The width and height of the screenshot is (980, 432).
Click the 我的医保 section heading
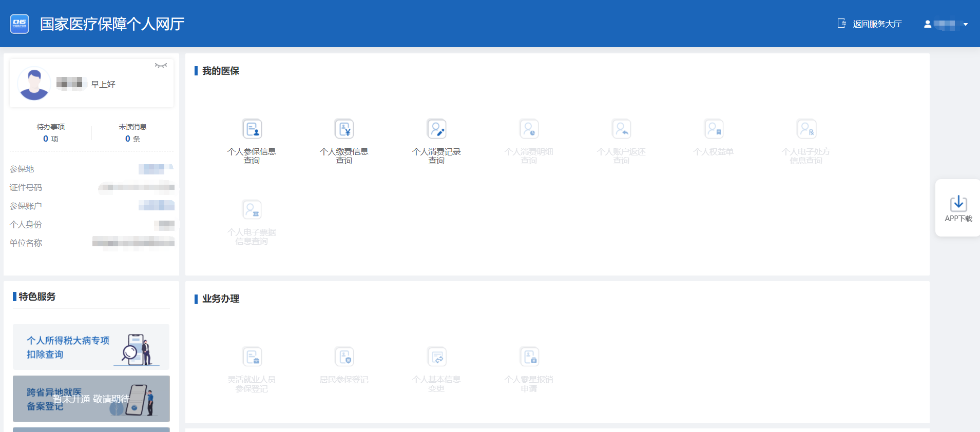click(221, 71)
